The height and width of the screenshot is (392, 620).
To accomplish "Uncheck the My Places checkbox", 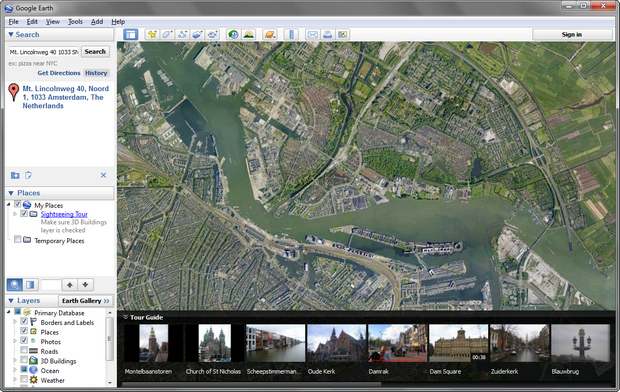I will [17, 205].
